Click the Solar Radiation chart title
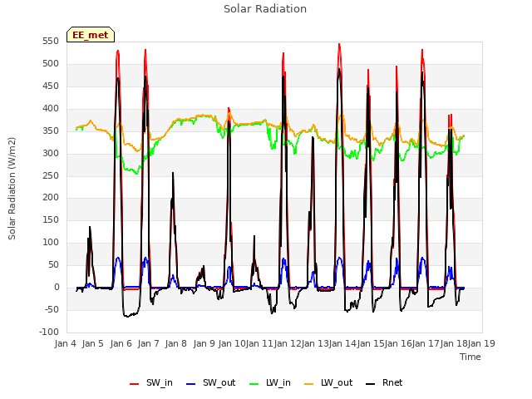This screenshot has height=399, width=532. tap(265, 9)
